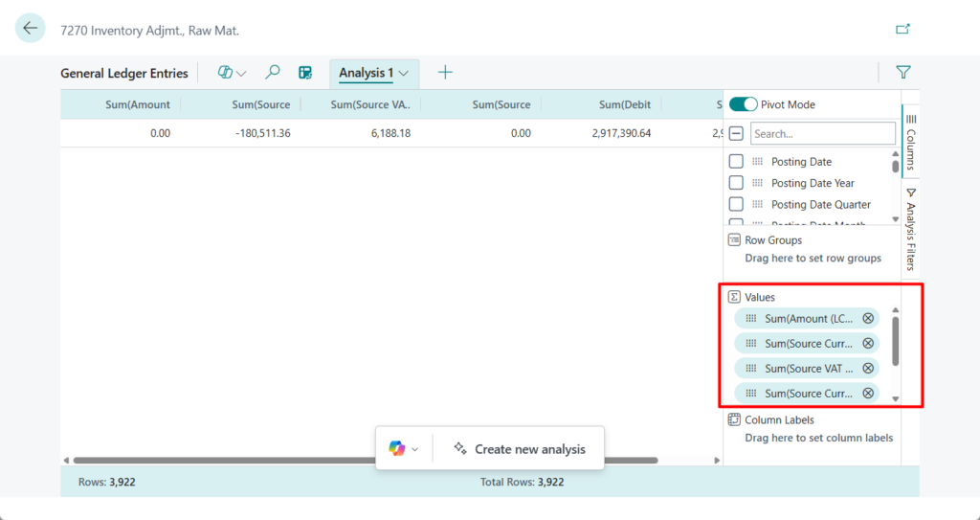Open page in new window icon

pos(902,30)
